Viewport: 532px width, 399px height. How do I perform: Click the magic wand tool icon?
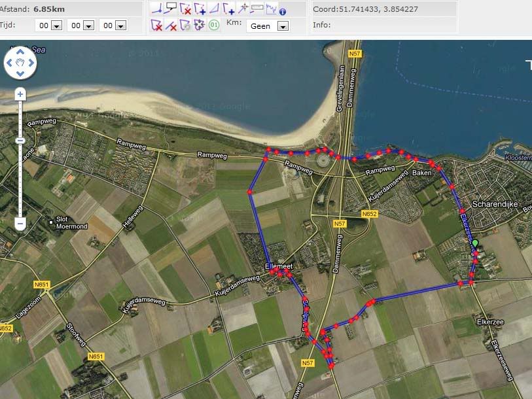click(242, 9)
